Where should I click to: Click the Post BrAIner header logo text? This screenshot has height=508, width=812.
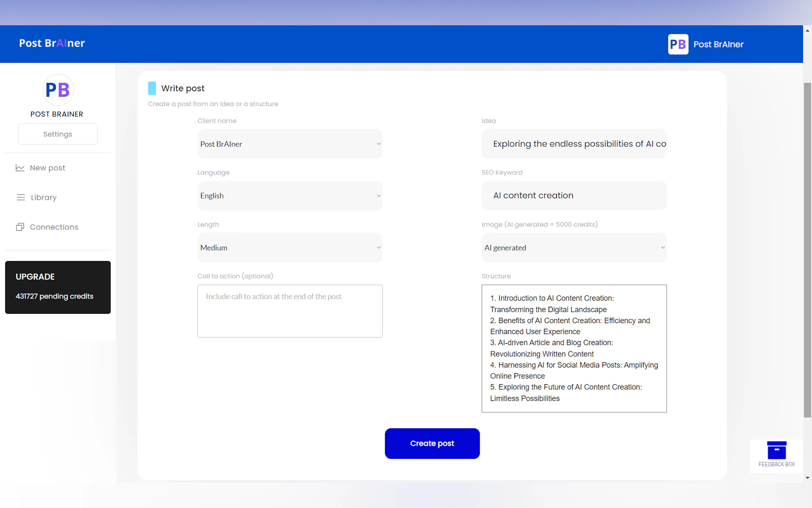click(52, 43)
